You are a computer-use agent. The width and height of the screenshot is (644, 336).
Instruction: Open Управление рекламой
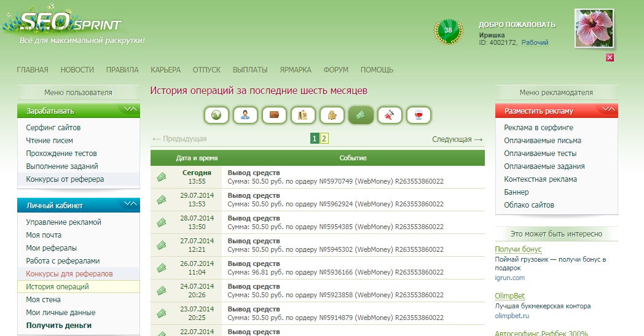[x=64, y=222]
